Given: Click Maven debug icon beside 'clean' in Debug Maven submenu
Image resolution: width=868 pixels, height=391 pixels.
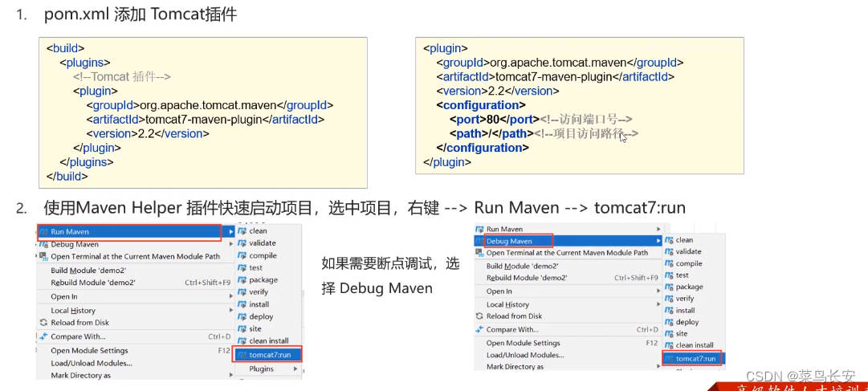Looking at the screenshot, I should 669,240.
